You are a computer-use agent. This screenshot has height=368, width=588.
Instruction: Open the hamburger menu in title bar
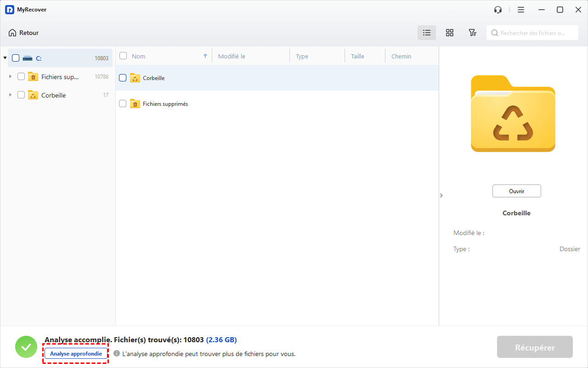point(521,10)
